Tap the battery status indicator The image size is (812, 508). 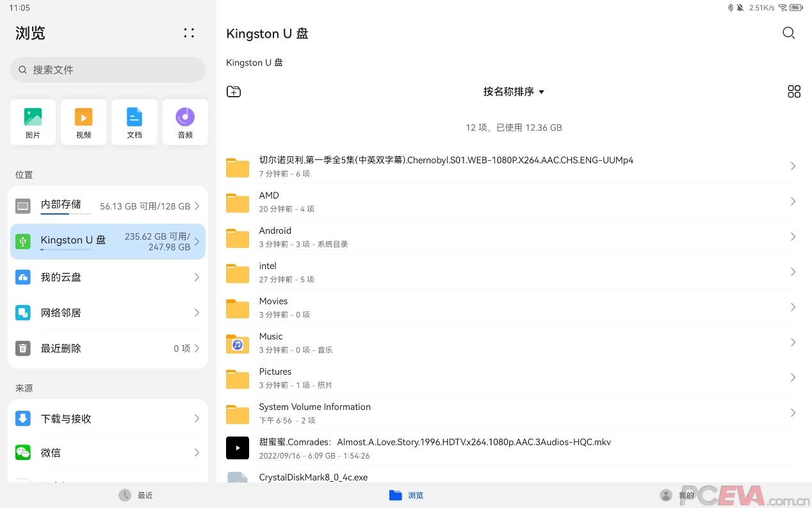coord(794,8)
